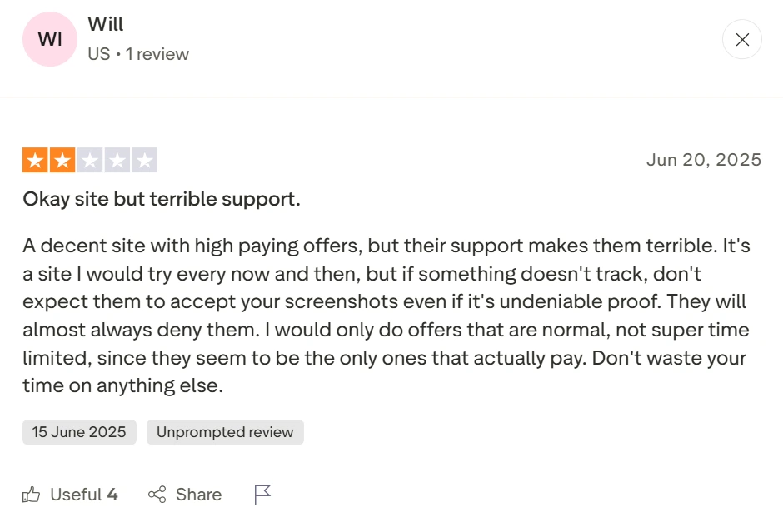This screenshot has width=783, height=532.
Task: Click the third grey rating star
Action: pos(90,160)
